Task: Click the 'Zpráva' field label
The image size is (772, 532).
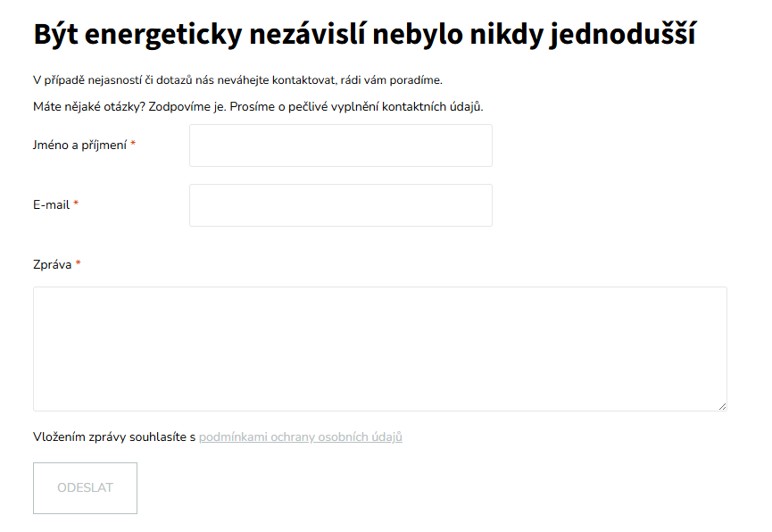Action: pos(52,264)
